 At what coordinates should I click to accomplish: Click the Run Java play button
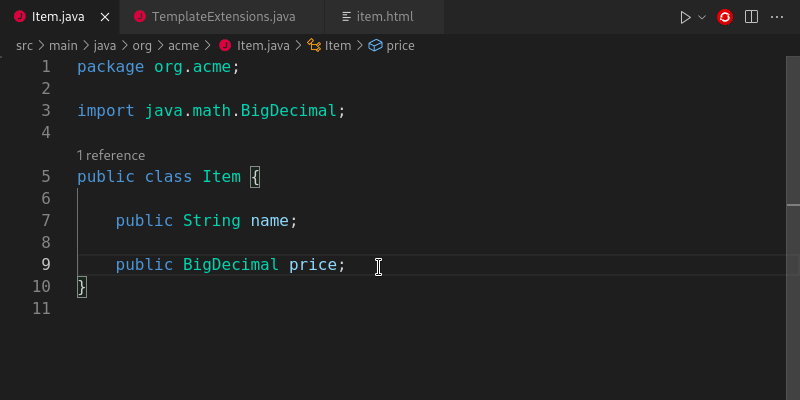(685, 17)
